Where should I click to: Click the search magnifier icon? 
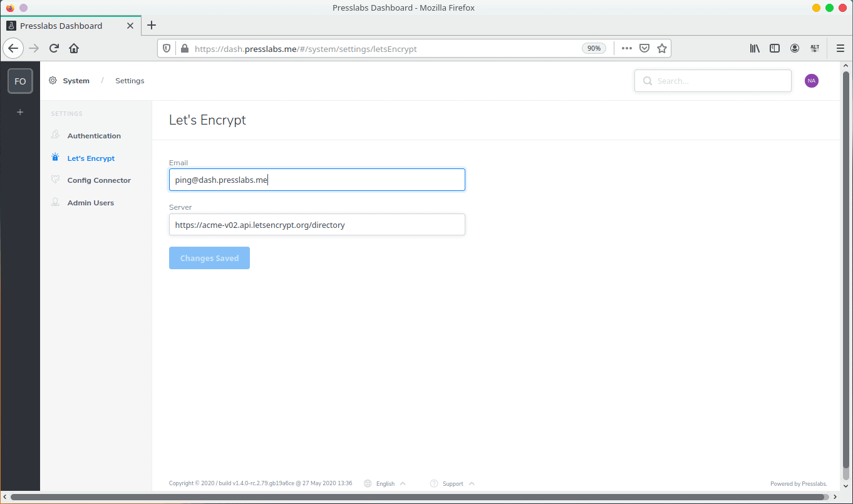(x=648, y=81)
